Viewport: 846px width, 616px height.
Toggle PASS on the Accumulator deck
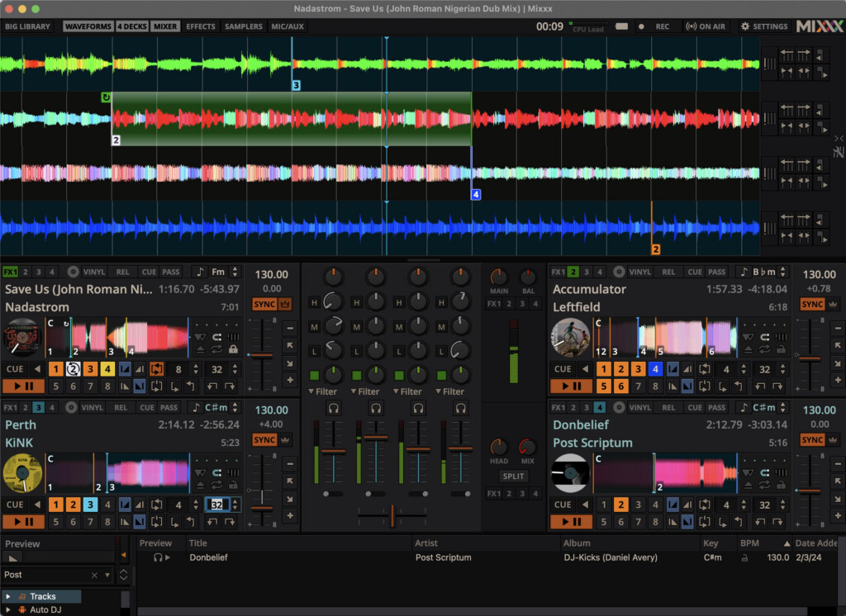[x=716, y=272]
